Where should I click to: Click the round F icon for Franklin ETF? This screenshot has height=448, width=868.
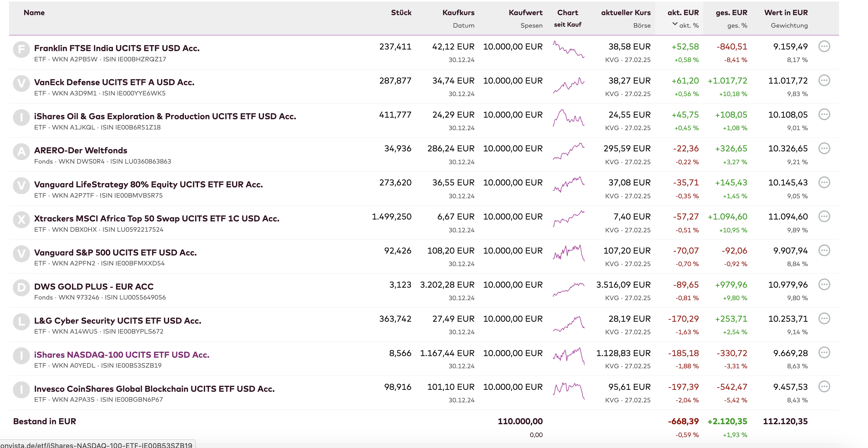pos(21,49)
